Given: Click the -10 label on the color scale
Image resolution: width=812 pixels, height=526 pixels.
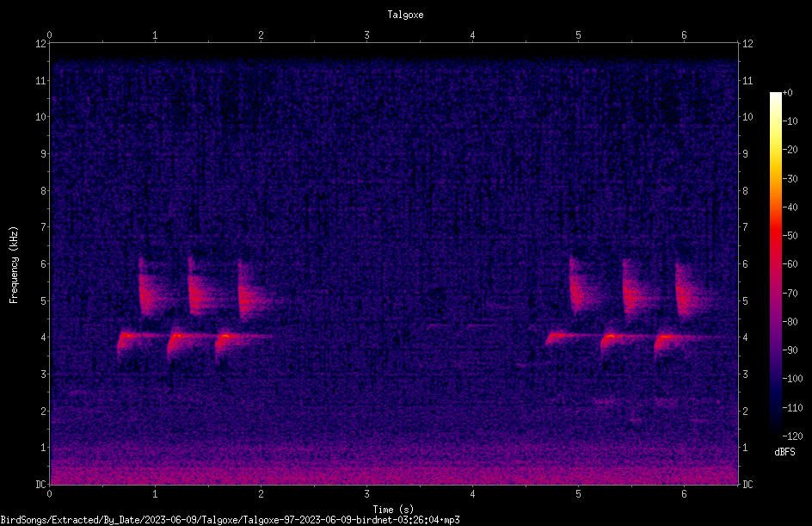Looking at the screenshot, I should (x=790, y=121).
